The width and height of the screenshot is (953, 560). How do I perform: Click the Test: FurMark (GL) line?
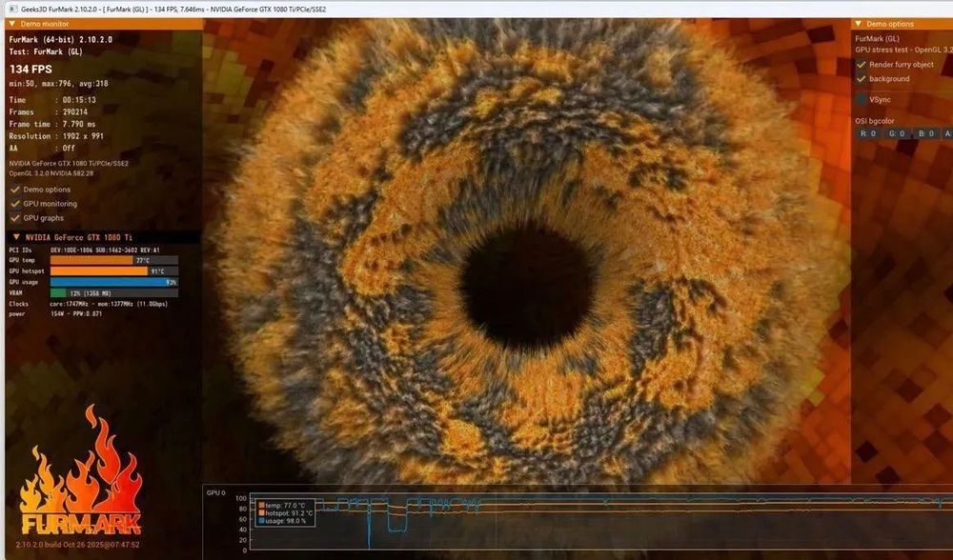coord(46,51)
